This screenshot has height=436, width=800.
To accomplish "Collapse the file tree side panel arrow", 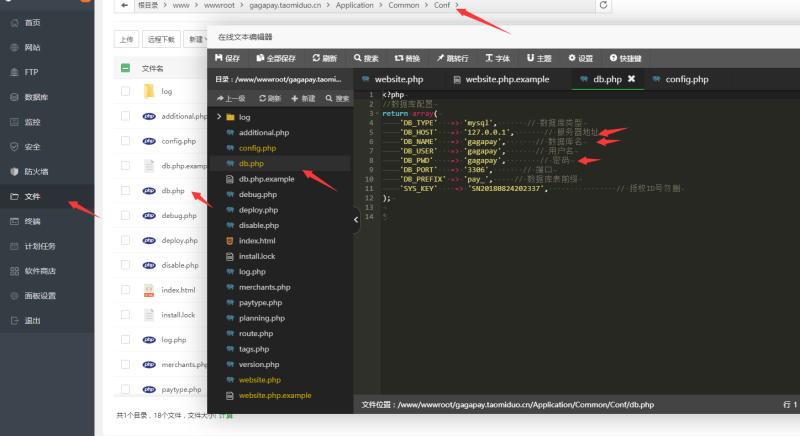I will coord(356,220).
